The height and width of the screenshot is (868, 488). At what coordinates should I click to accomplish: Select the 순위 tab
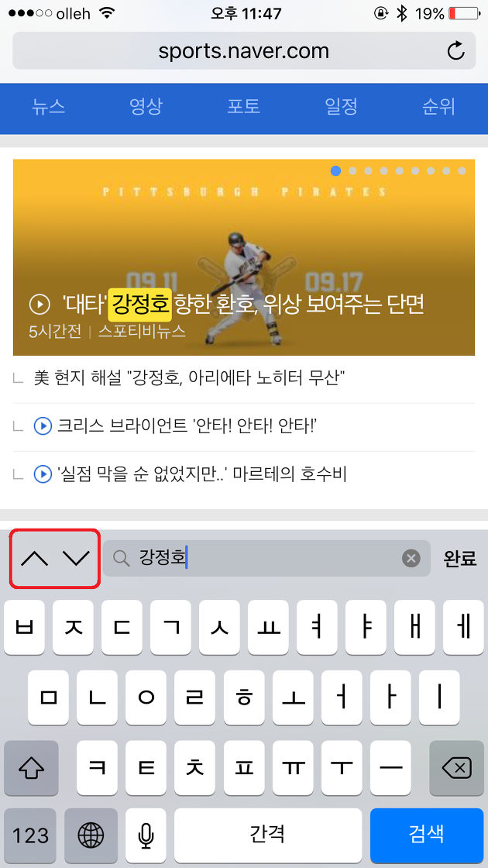click(x=438, y=106)
